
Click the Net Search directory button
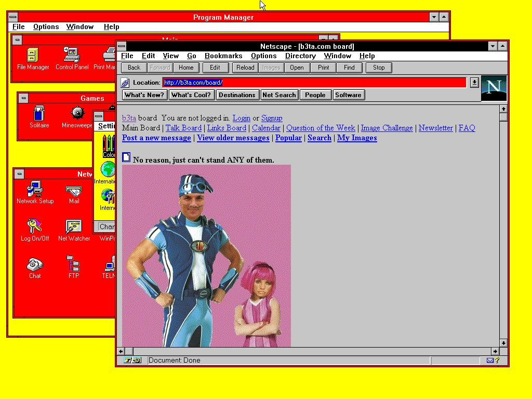[x=279, y=95]
